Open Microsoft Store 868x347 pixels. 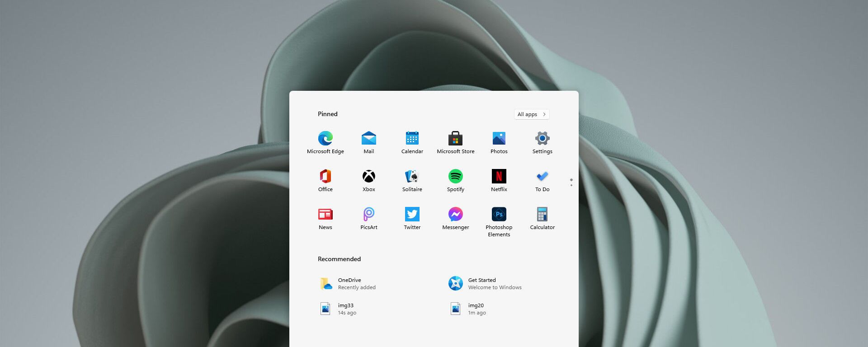pos(455,142)
